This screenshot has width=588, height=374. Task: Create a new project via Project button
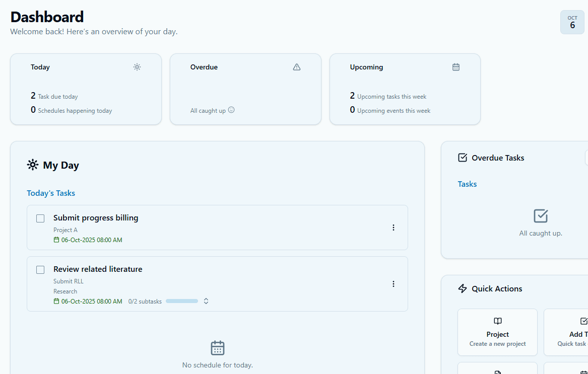(497, 332)
